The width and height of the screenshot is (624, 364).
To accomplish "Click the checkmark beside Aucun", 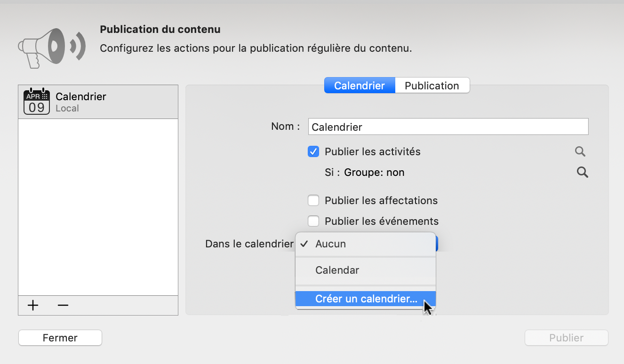I will [x=304, y=244].
